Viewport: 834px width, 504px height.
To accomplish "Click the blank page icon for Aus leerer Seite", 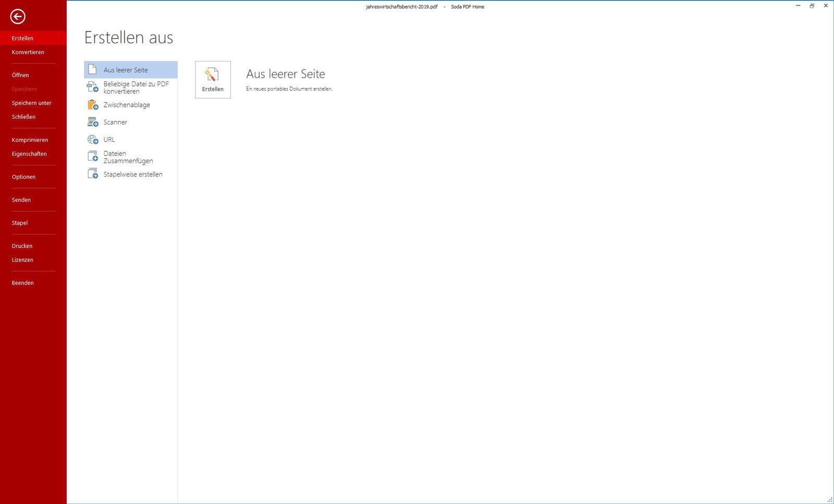I will click(x=92, y=69).
